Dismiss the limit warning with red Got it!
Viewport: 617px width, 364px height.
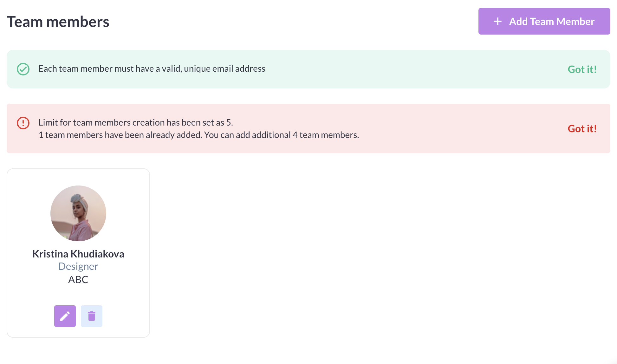pos(582,128)
